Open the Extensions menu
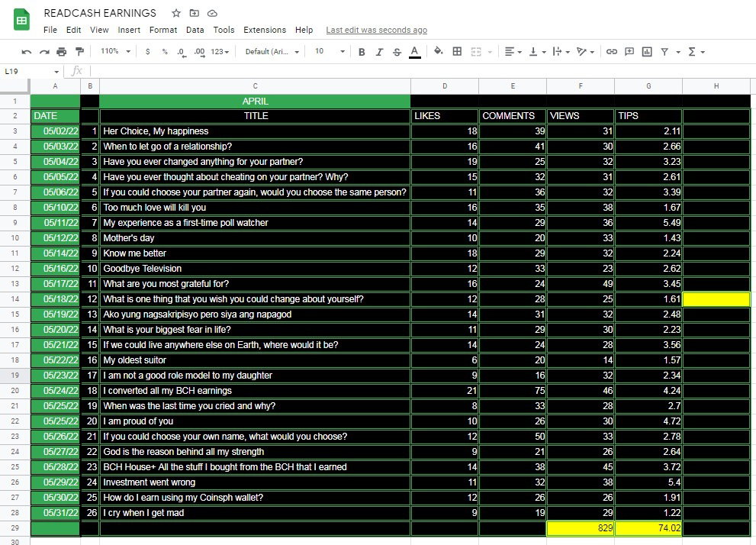Viewport: 756px width, 545px height. click(265, 30)
